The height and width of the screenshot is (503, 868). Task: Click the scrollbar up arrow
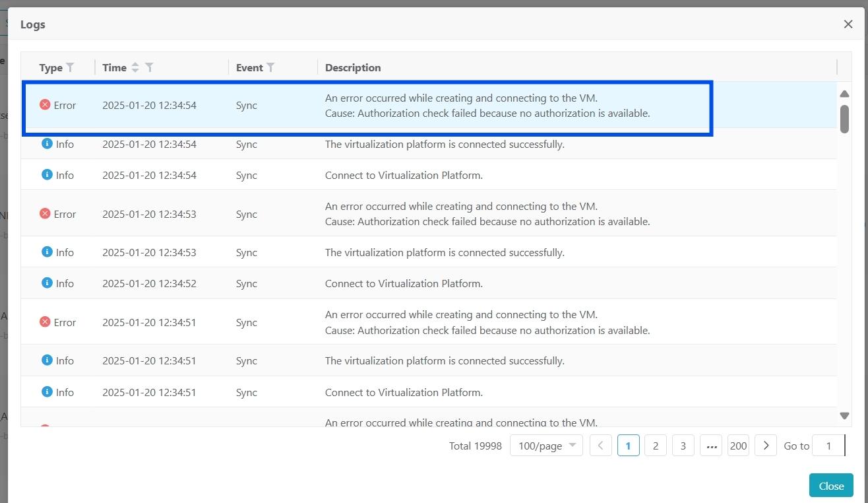[x=844, y=94]
